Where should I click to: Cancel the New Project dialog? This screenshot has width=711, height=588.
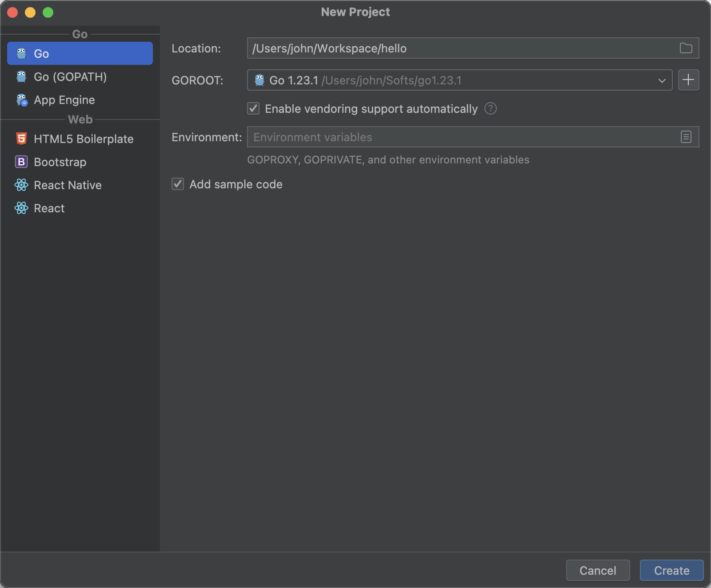598,570
